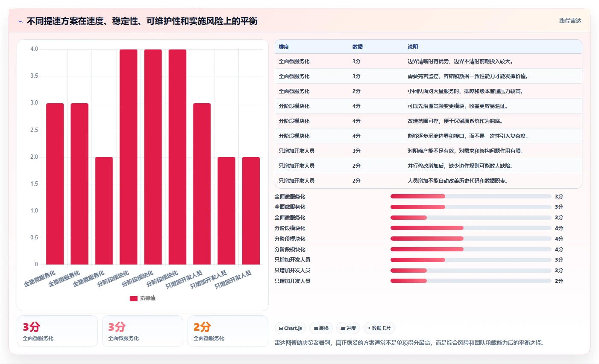
Task: Click the Chart.js chip
Action: (290, 328)
